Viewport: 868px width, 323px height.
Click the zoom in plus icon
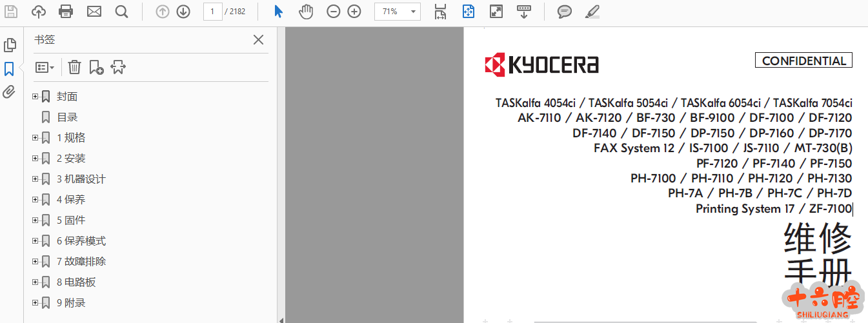pyautogui.click(x=354, y=12)
